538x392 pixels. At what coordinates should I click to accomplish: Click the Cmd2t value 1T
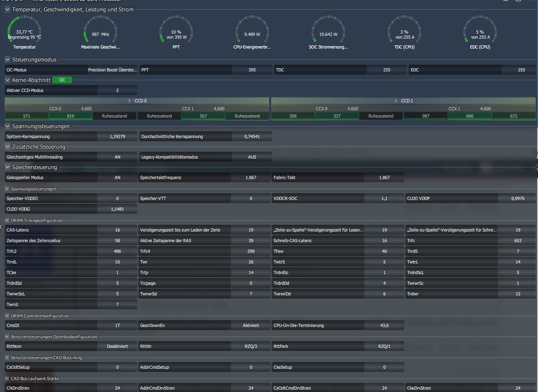point(117,325)
